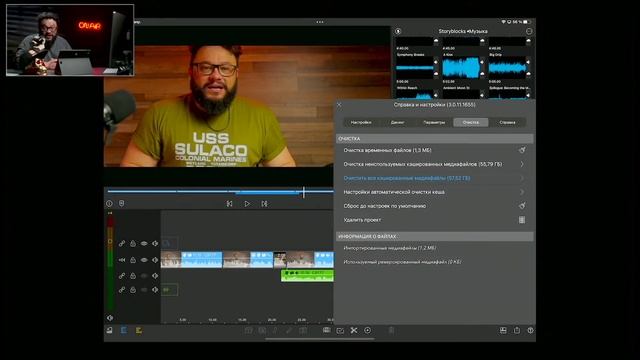Switch to the Параметры tab
640x360 pixels.
pos(434,122)
